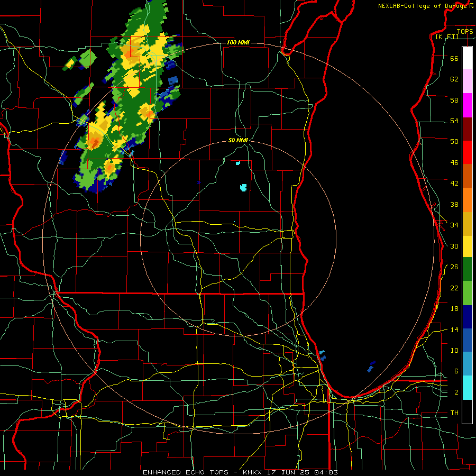Click the "17 JUN 25 04:03" timestamp
The height and width of the screenshot is (476, 476).
pyautogui.click(x=302, y=472)
